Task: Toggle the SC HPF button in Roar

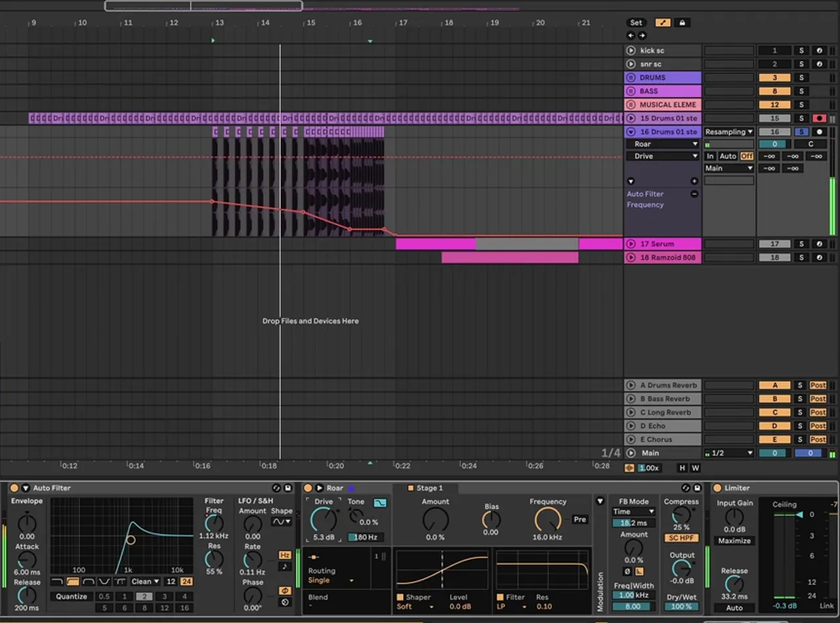Action: pyautogui.click(x=682, y=538)
